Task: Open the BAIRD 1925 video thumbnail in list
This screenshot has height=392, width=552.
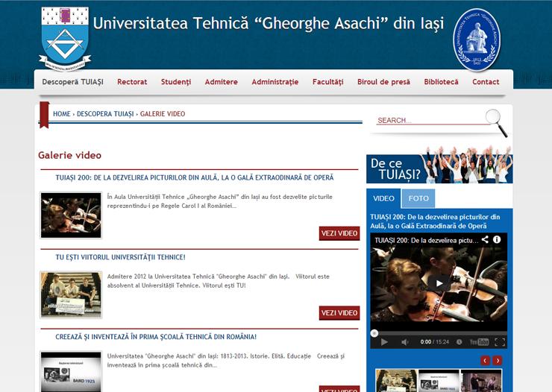Action: click(71, 371)
